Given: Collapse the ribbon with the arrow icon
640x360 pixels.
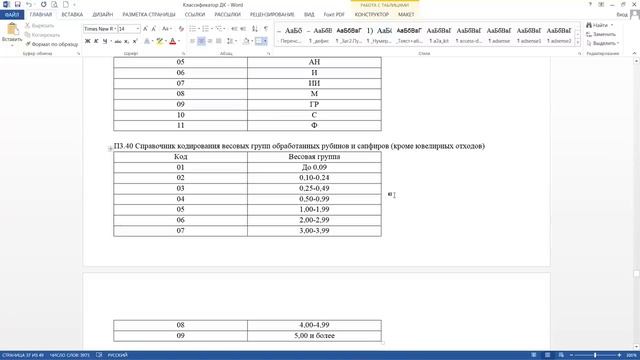Looking at the screenshot, I should [x=634, y=53].
